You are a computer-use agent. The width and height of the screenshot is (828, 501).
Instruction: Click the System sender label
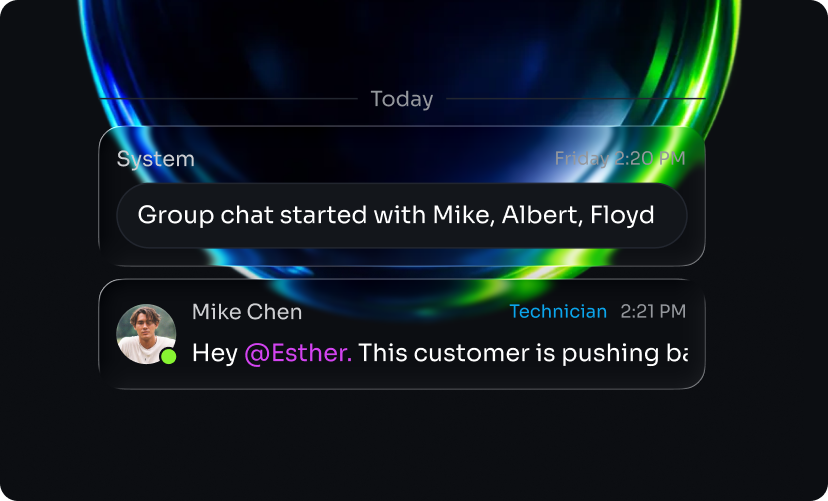[x=156, y=159]
